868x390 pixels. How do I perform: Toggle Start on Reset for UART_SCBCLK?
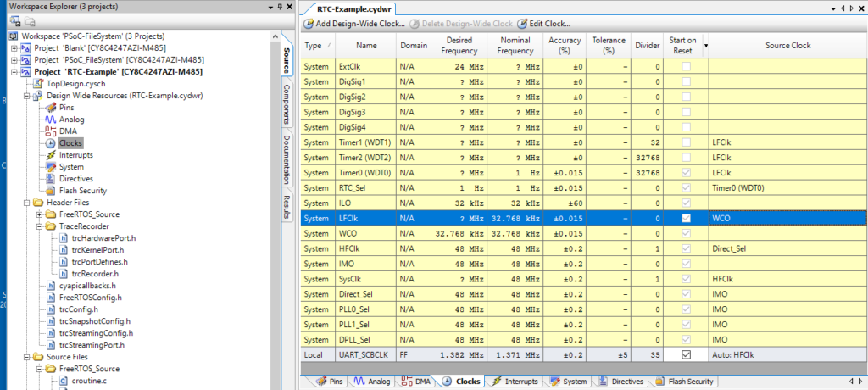(x=686, y=354)
